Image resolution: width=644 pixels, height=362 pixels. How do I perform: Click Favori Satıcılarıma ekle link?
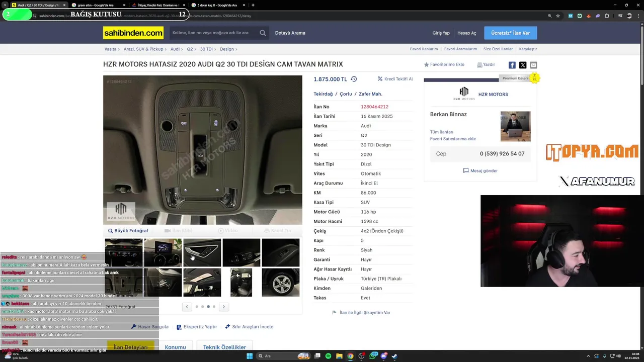click(453, 139)
